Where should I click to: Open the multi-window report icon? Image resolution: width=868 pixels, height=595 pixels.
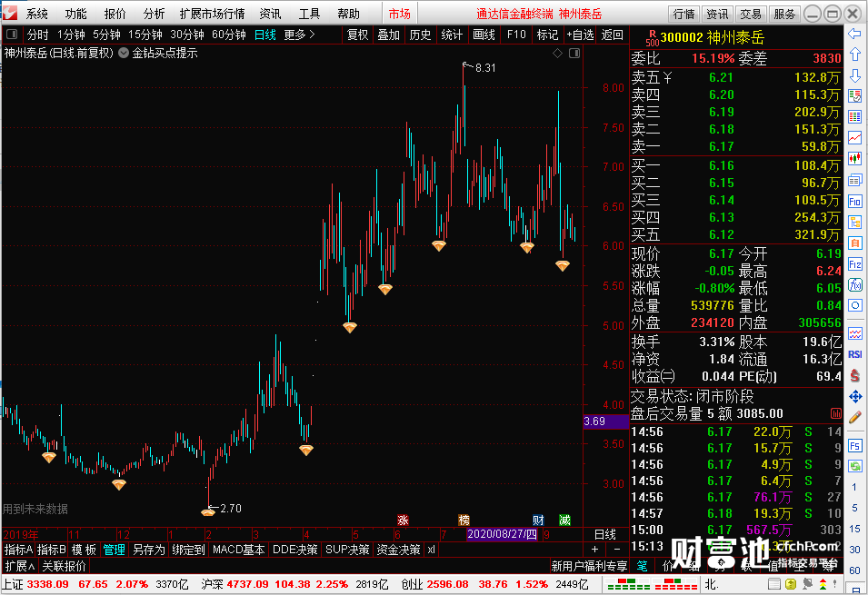(854, 180)
